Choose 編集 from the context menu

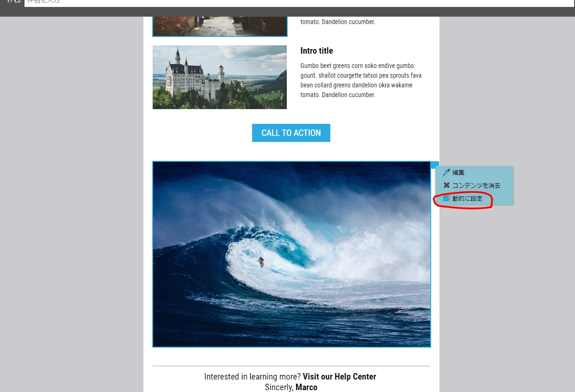(x=458, y=172)
